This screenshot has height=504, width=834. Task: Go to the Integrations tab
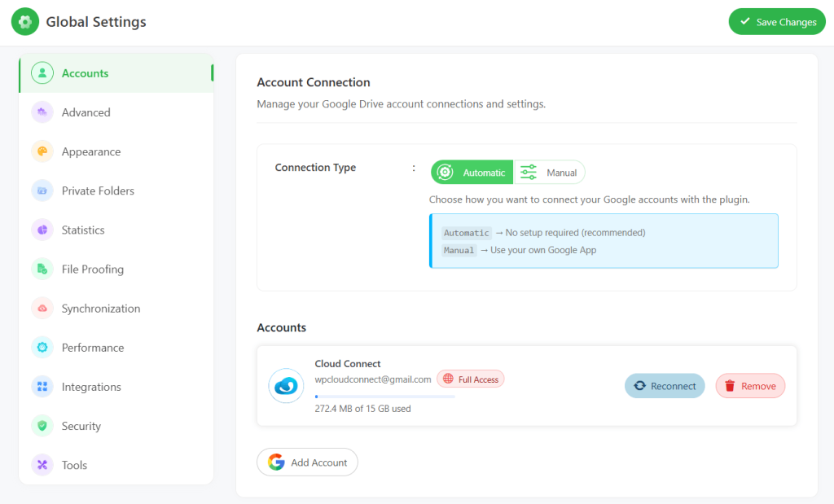(x=91, y=387)
